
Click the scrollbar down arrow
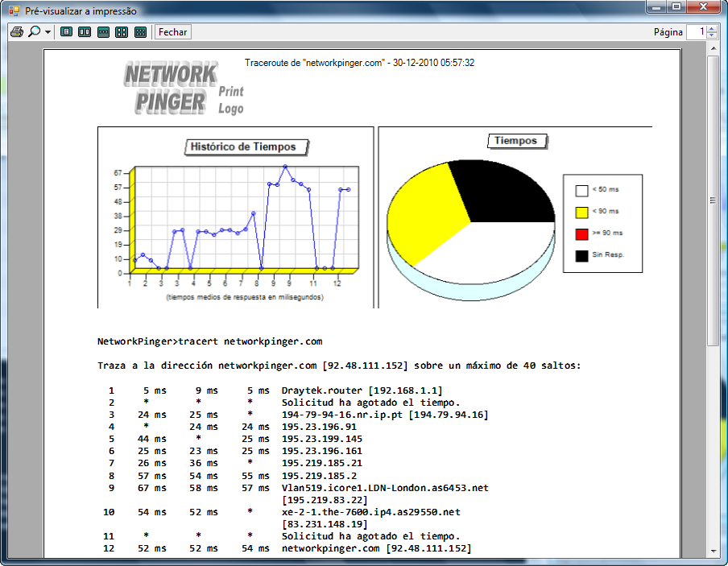coord(713,552)
